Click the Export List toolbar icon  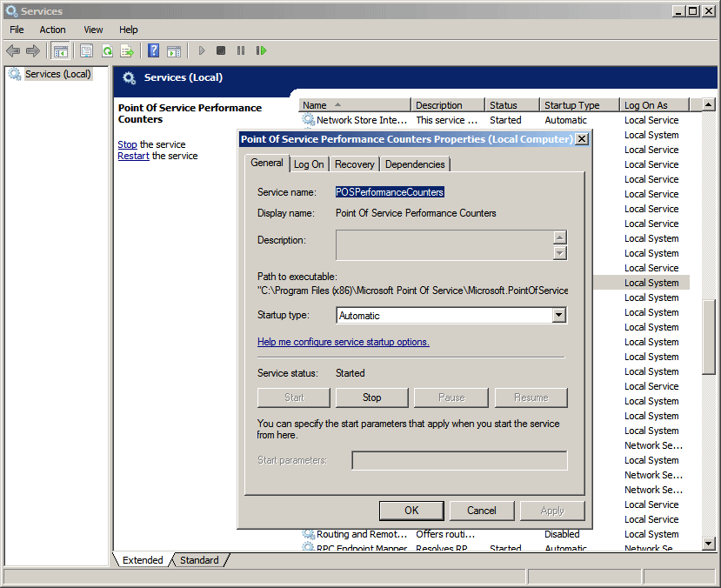pyautogui.click(x=127, y=51)
